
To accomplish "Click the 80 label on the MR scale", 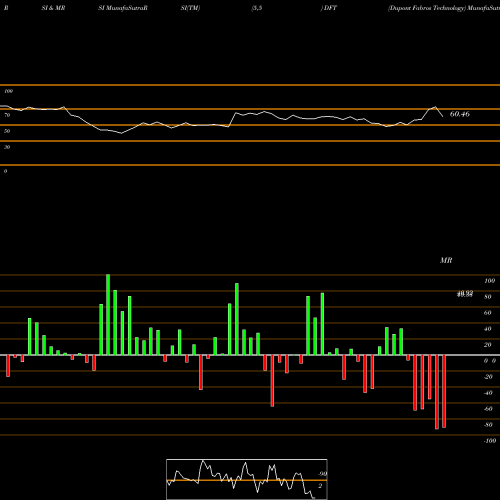I will (488, 297).
